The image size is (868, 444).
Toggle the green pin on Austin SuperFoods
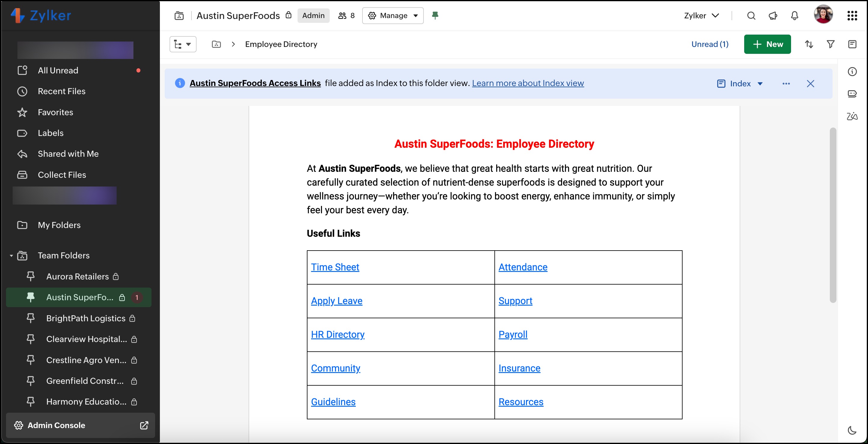coord(435,16)
